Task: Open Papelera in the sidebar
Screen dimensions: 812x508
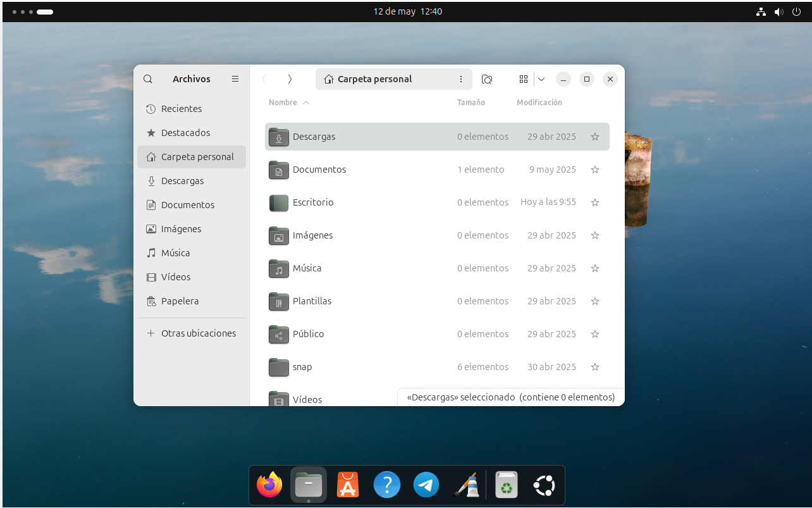Action: click(180, 301)
